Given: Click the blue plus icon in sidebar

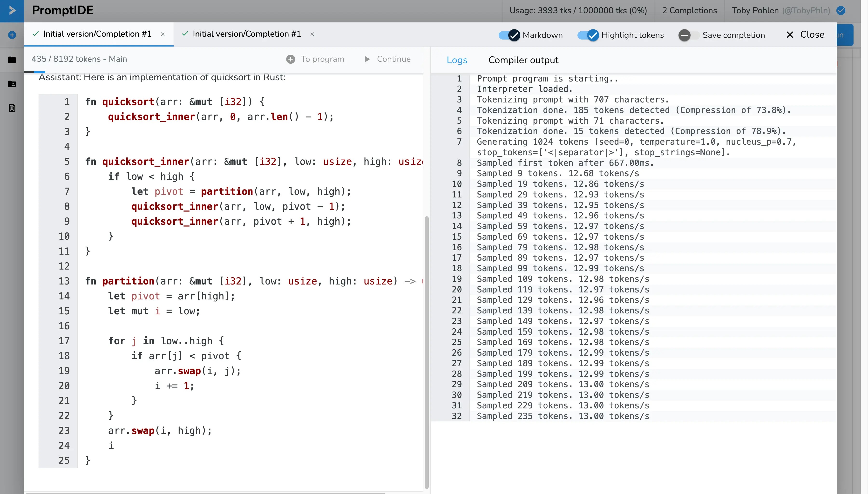Looking at the screenshot, I should coord(12,35).
